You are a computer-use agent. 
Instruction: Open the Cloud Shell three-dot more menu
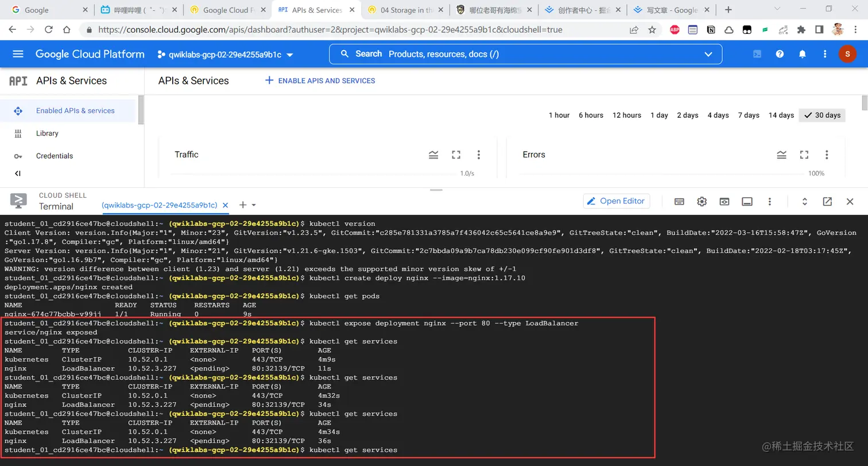[x=769, y=201]
